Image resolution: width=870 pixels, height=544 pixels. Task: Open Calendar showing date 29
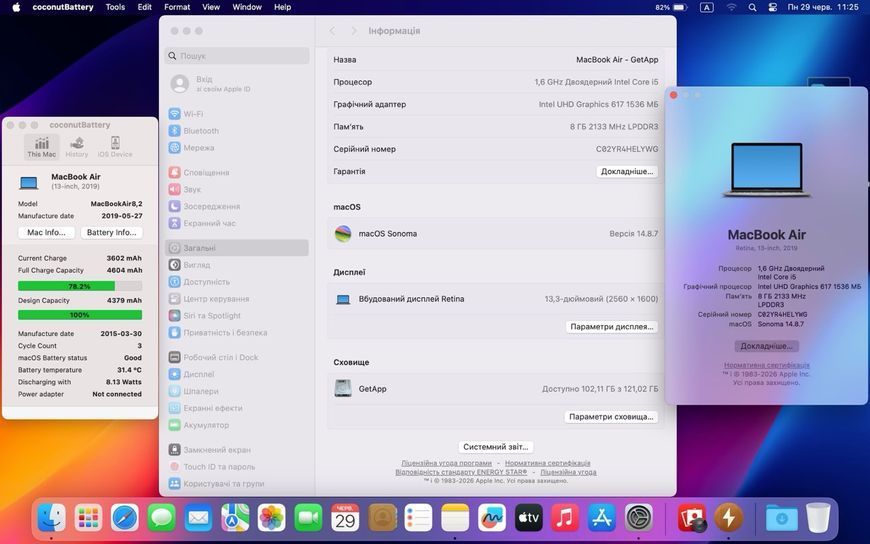(x=345, y=518)
